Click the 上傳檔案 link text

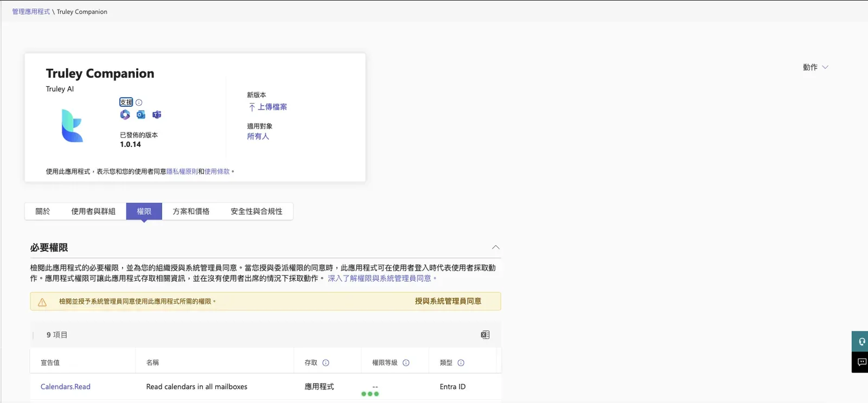(272, 107)
